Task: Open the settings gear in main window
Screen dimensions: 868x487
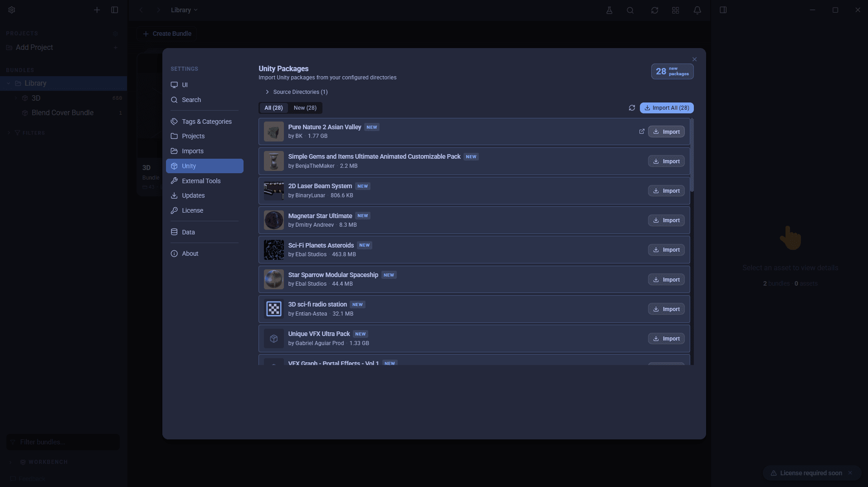Action: [12, 10]
